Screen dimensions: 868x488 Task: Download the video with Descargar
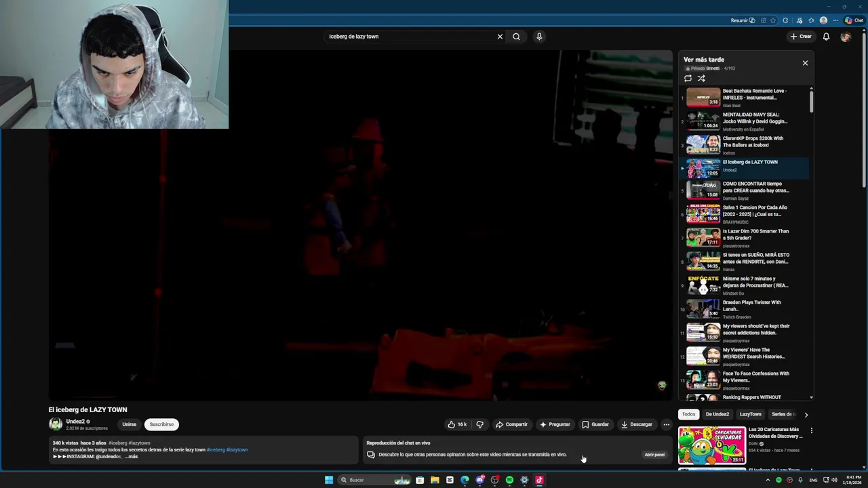[637, 424]
